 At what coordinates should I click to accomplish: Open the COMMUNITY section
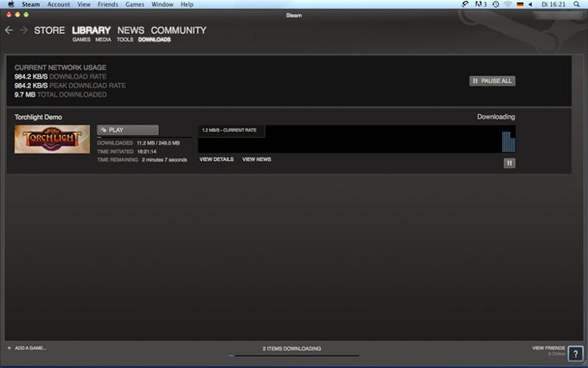pyautogui.click(x=178, y=30)
